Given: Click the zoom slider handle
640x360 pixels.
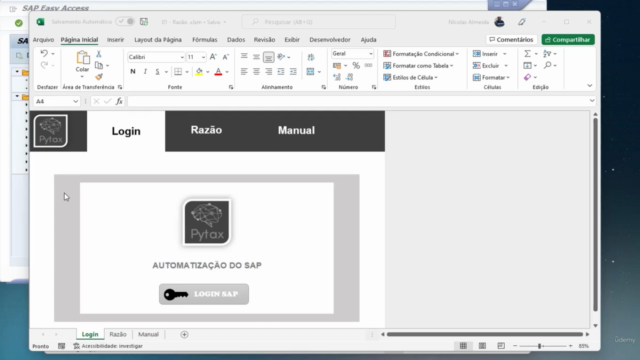Looking at the screenshot, I should click(x=540, y=346).
